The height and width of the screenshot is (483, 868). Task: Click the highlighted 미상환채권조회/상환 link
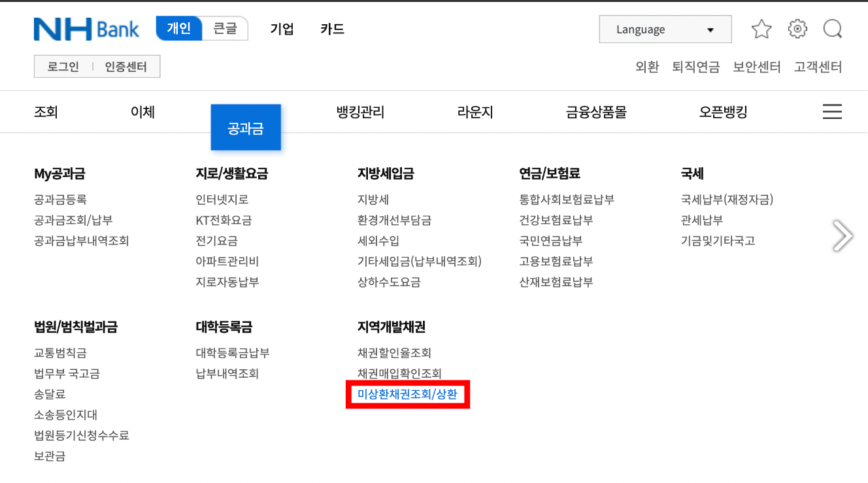click(x=407, y=394)
